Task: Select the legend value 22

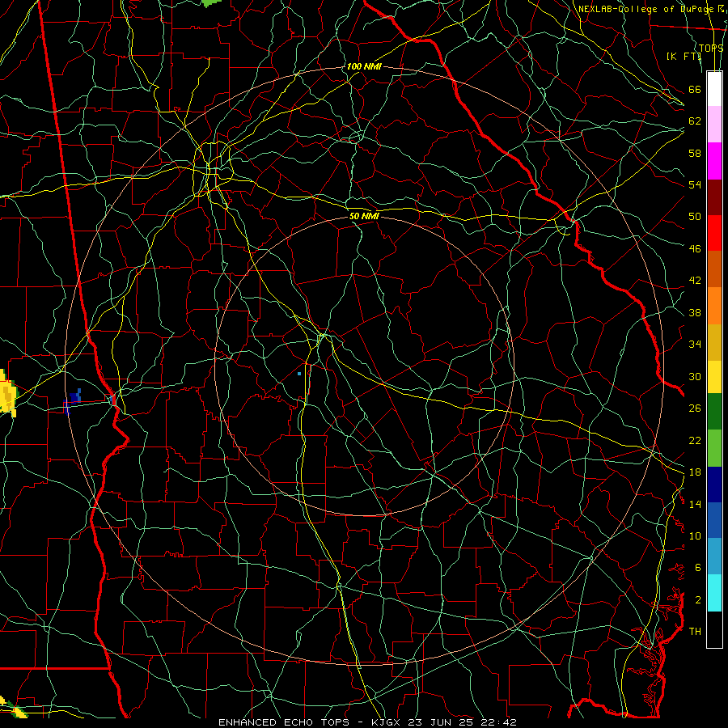Action: pyautogui.click(x=695, y=440)
